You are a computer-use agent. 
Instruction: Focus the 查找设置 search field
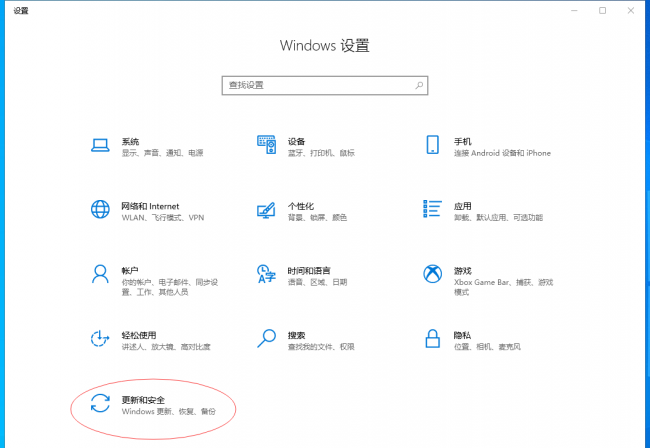tap(325, 85)
